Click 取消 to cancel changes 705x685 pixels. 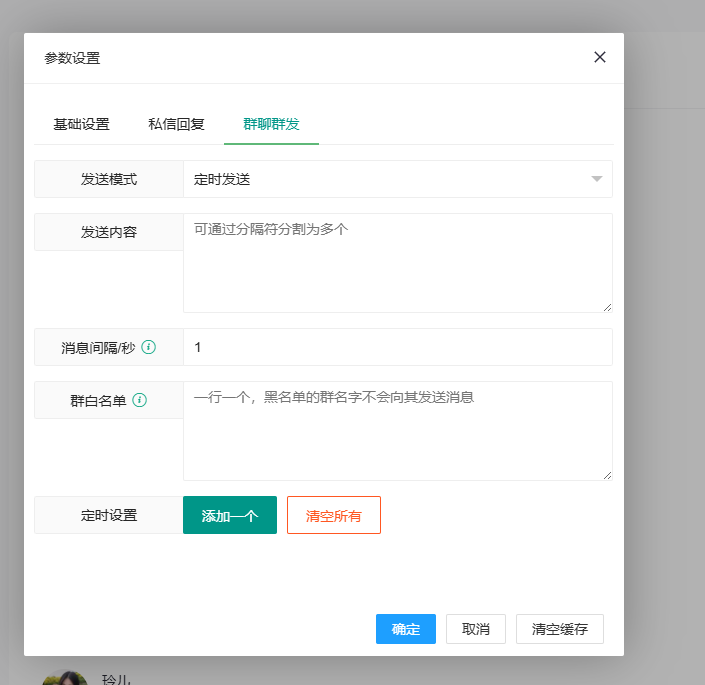(476, 629)
